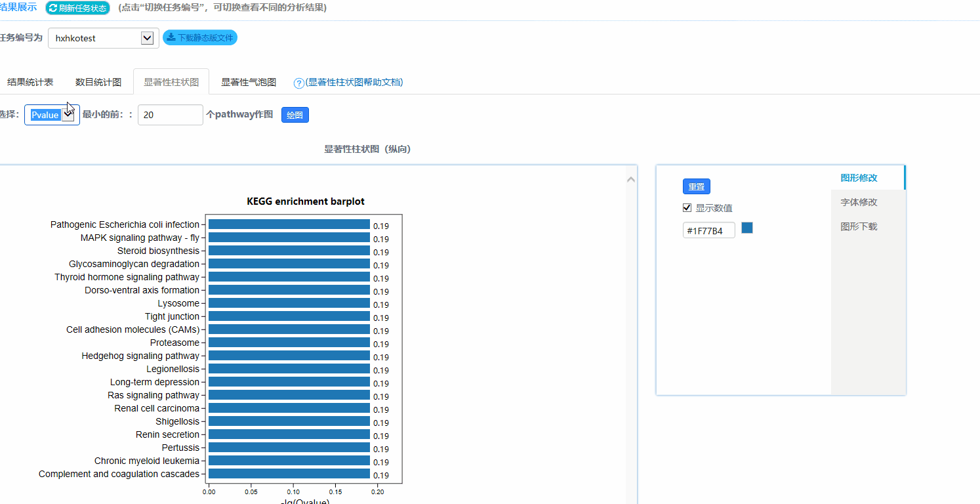Select the 图形下载 side tab
The image size is (980, 504).
(859, 226)
